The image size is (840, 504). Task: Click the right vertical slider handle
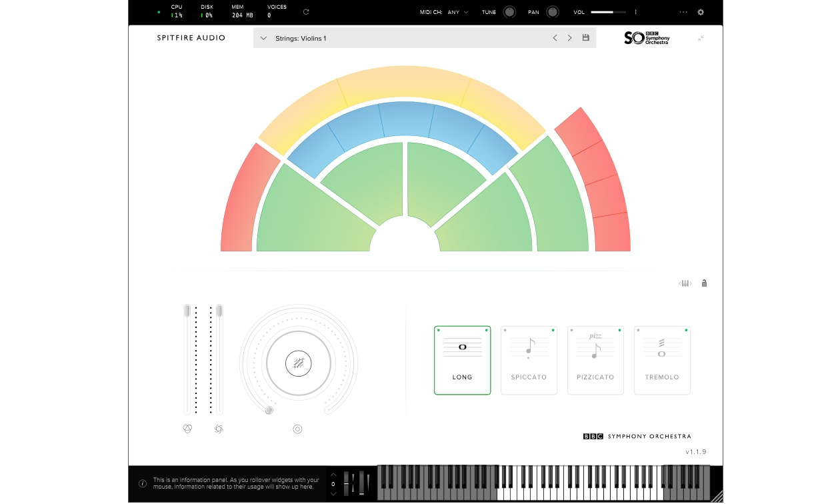tap(219, 311)
